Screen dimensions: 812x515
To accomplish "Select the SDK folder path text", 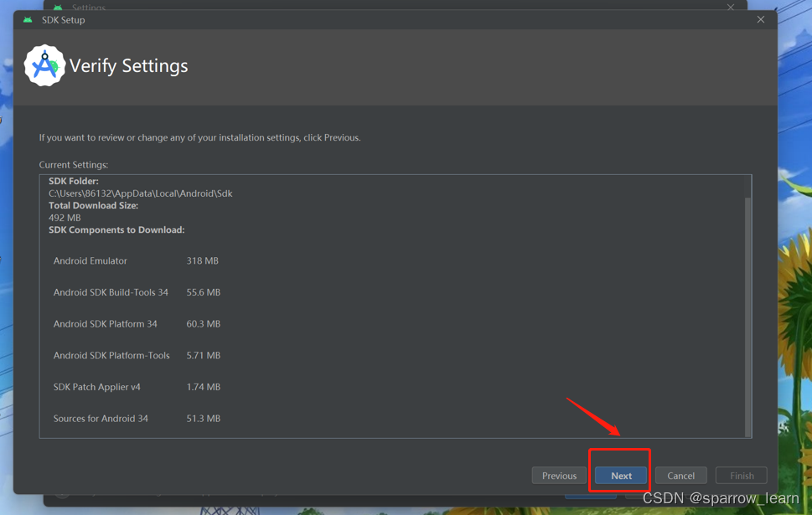I will point(140,193).
